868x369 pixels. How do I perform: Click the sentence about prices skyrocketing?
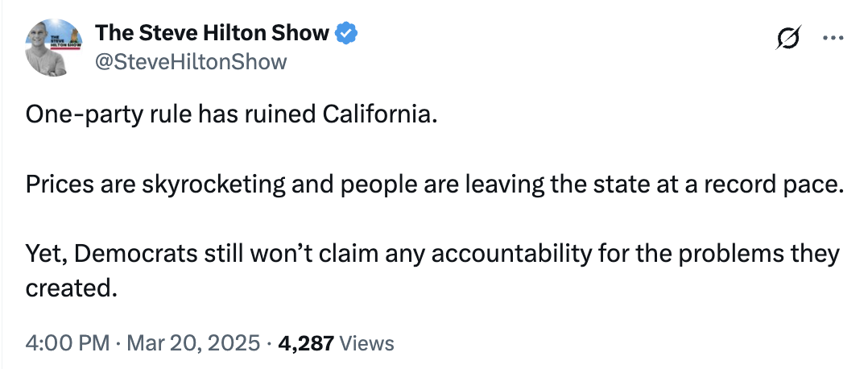[435, 185]
